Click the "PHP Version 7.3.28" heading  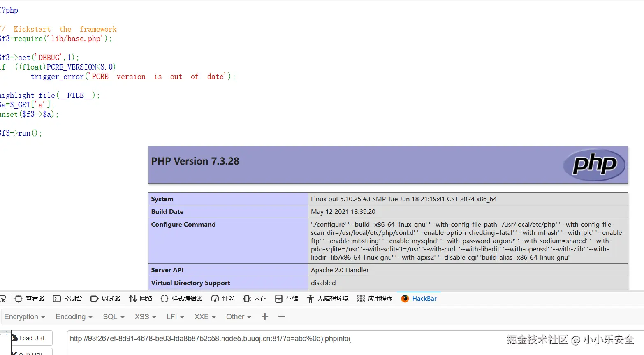(195, 161)
